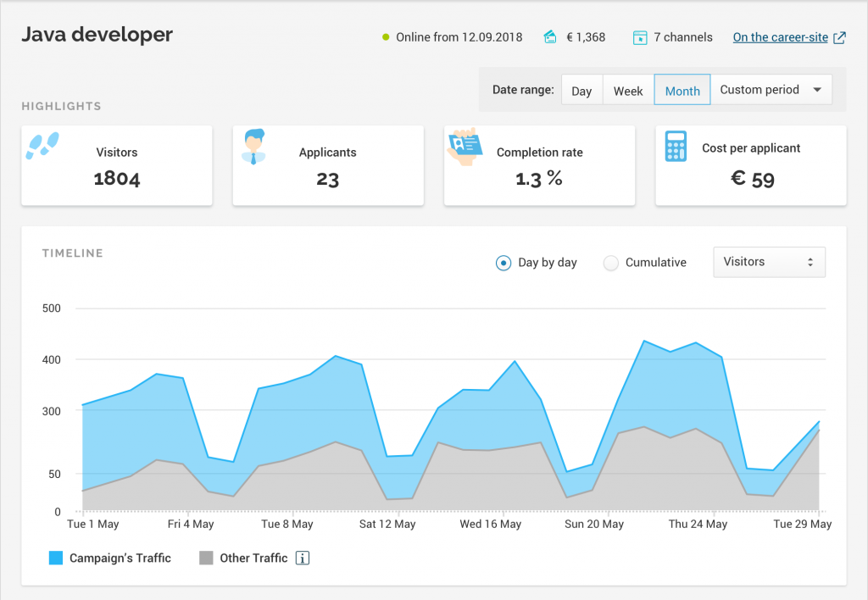The height and width of the screenshot is (600, 868).
Task: Switch date range to Month
Action: (x=682, y=90)
